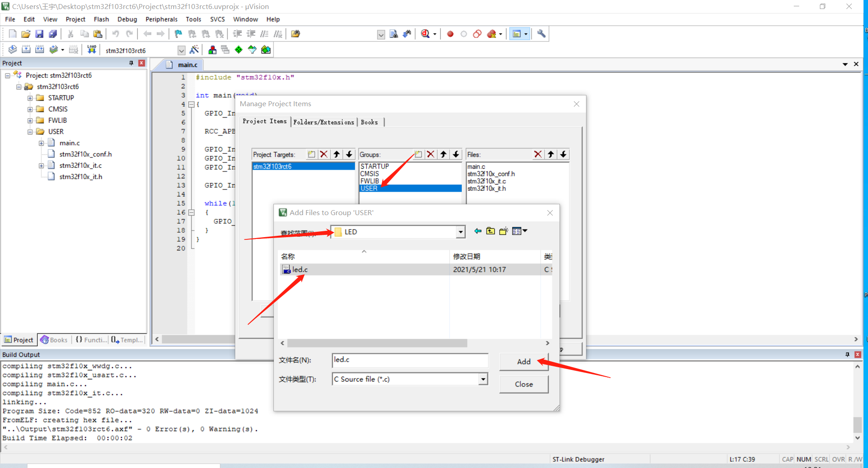Open Configuration with the wrench icon
The height and width of the screenshot is (468, 868).
pos(541,34)
